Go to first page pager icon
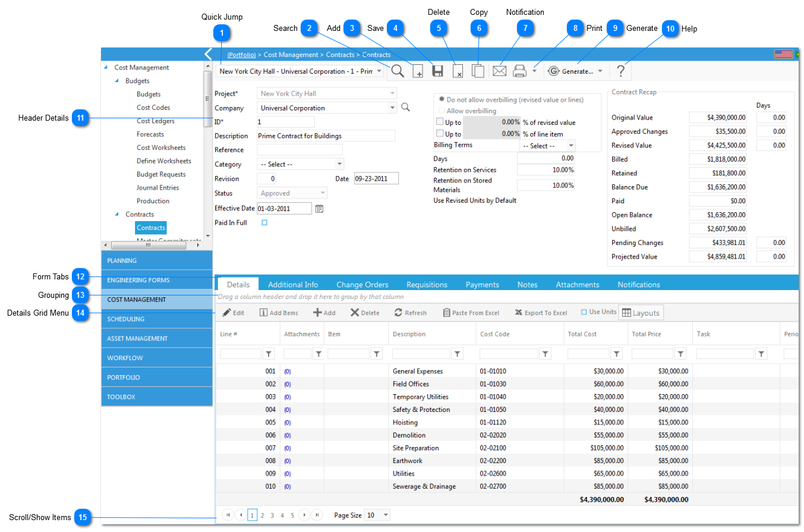804x532 pixels. 228,515
